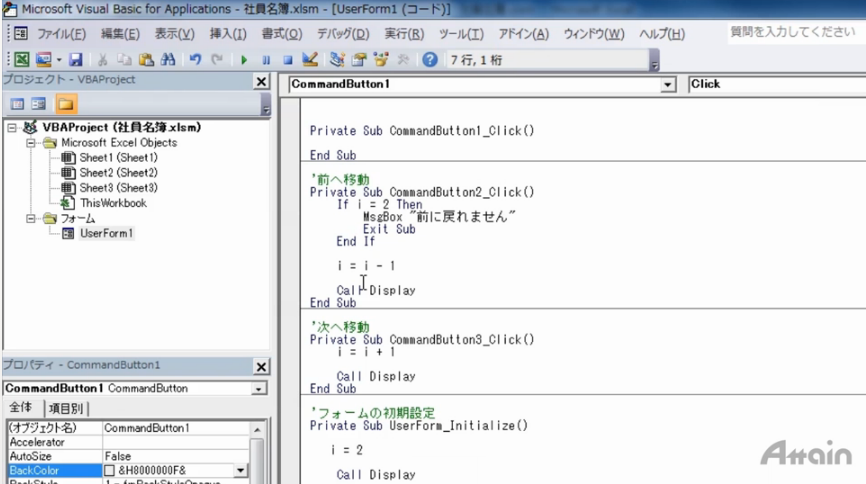Select UserForm1 in project tree

[x=106, y=233]
